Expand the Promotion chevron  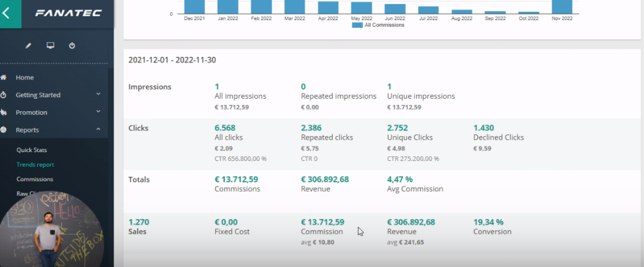[x=98, y=111]
